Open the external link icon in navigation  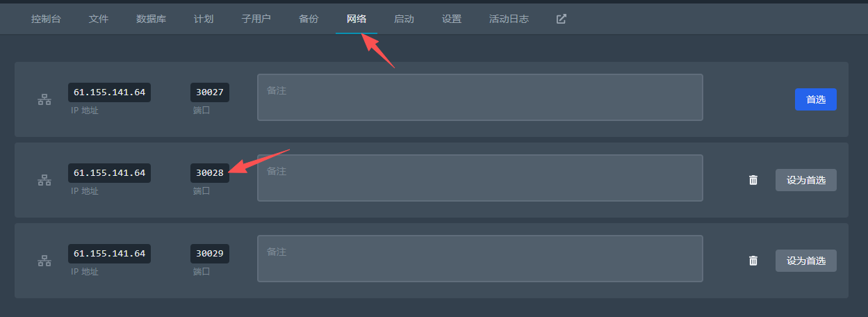pyautogui.click(x=562, y=19)
